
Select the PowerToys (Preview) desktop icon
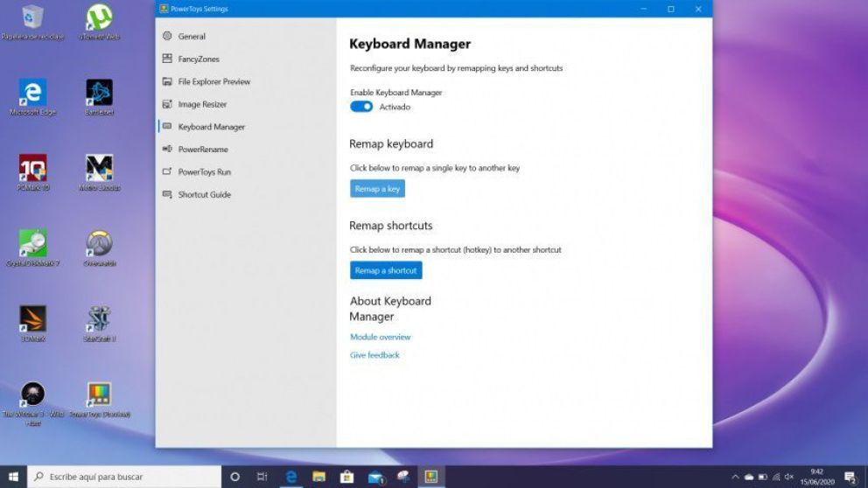100,400
